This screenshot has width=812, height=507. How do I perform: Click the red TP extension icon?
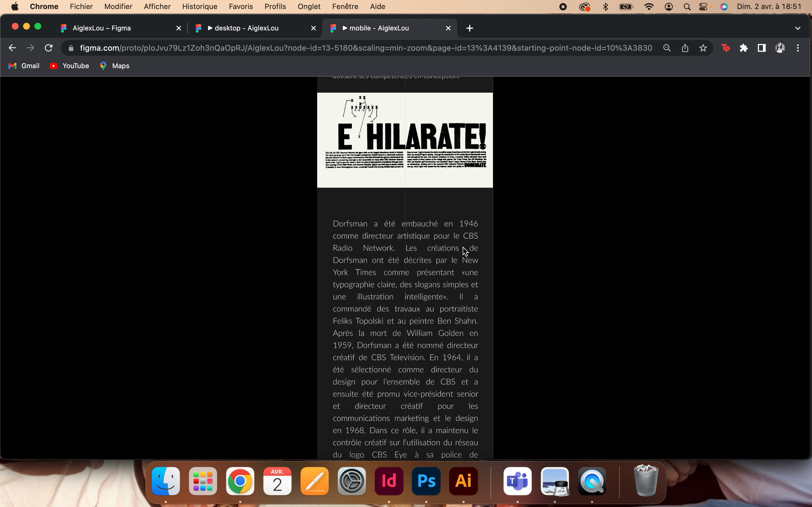(x=725, y=48)
